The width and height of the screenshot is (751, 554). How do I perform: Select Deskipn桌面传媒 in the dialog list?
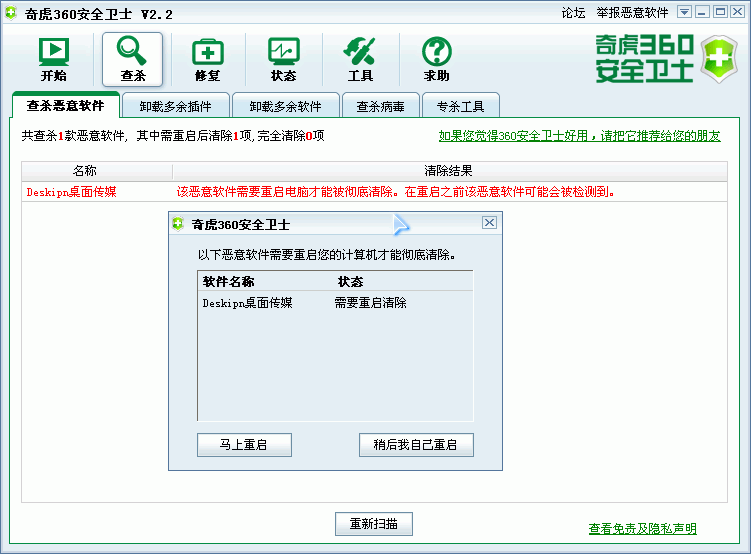tap(247, 303)
